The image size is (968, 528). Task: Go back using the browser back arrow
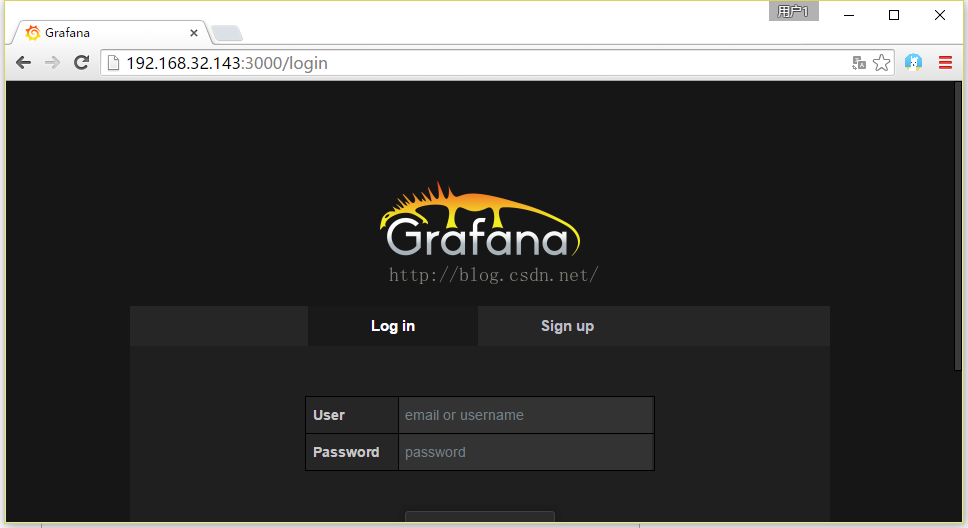[x=23, y=62]
